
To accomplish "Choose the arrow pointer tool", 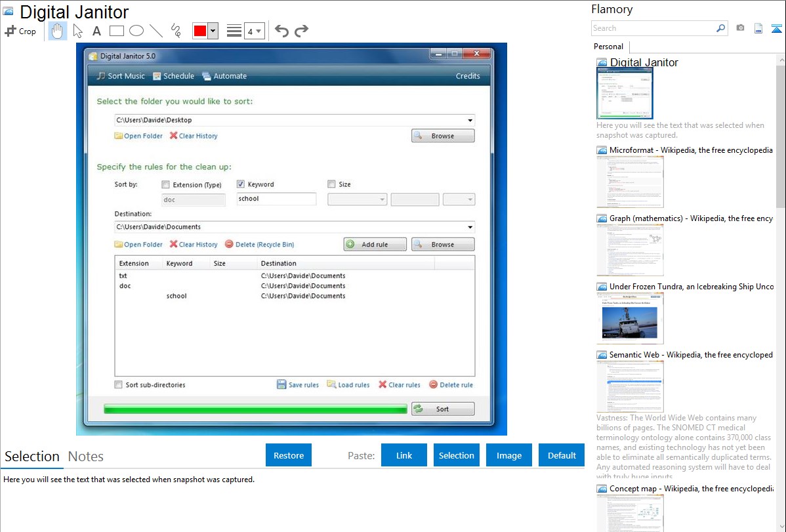I will pyautogui.click(x=77, y=31).
